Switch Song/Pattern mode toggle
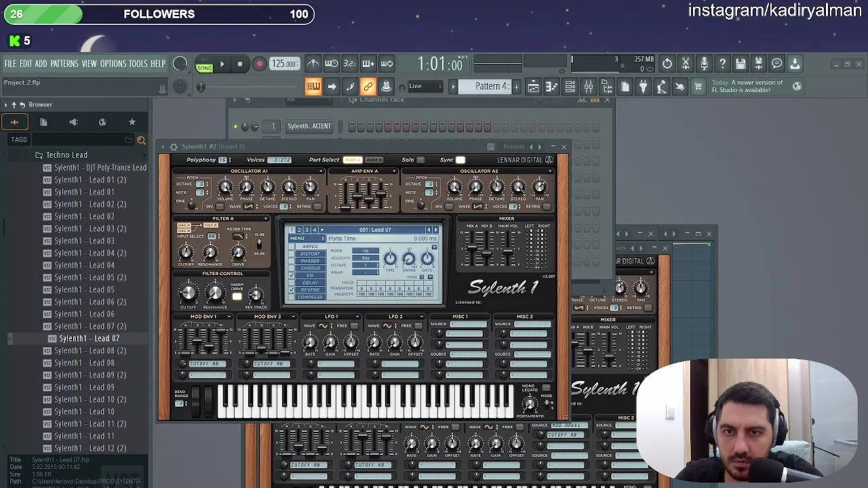868x488 pixels. click(204, 64)
